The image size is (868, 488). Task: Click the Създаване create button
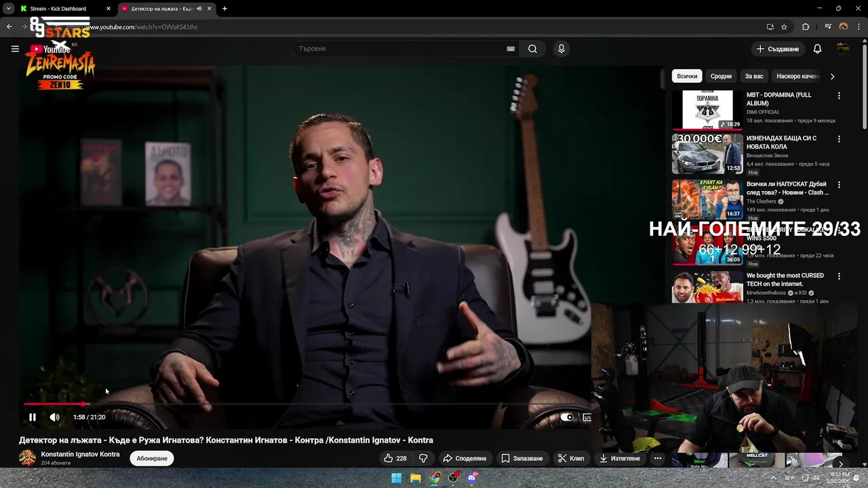(x=778, y=49)
